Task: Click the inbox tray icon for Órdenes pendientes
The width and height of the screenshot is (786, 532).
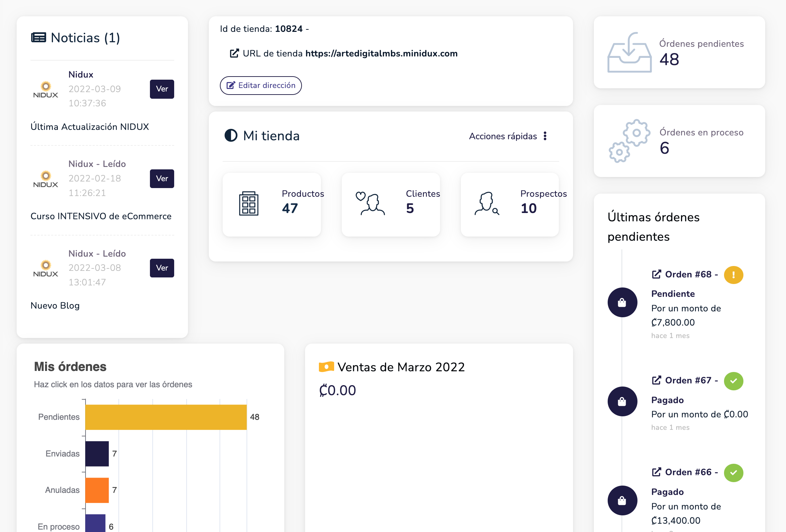Action: (x=629, y=53)
